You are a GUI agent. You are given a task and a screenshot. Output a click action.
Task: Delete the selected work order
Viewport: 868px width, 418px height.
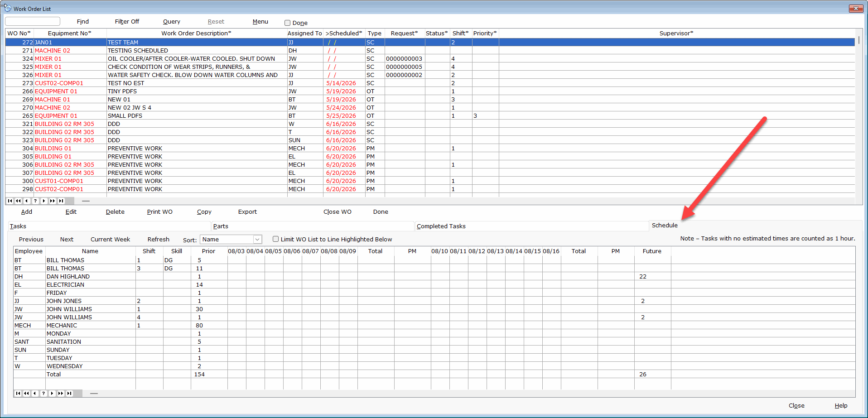pos(115,211)
